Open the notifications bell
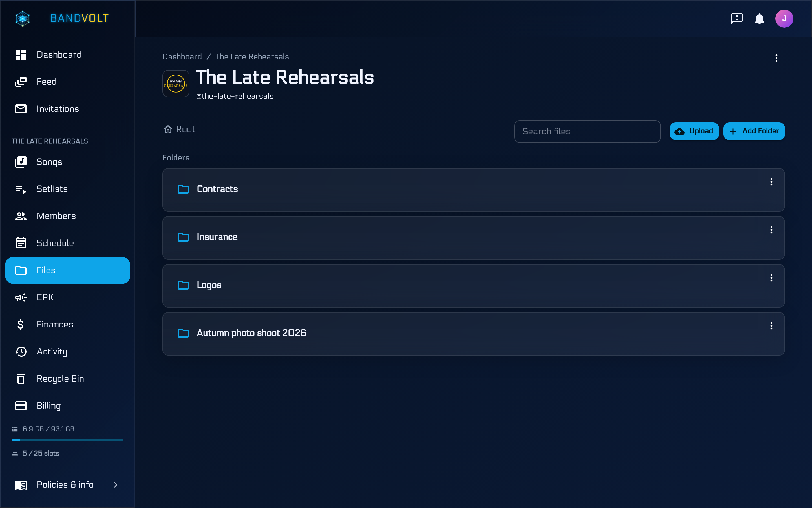 [x=759, y=18]
